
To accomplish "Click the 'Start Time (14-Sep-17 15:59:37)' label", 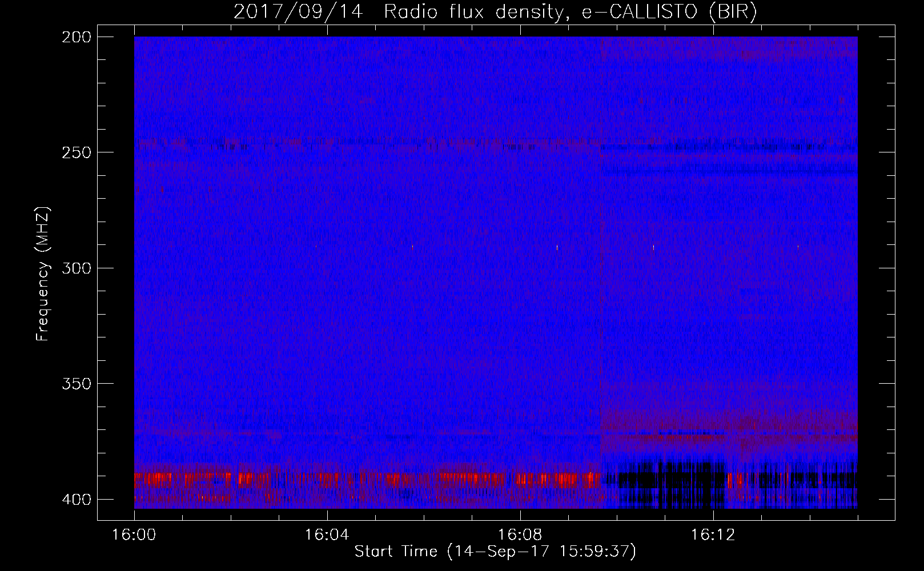I will pyautogui.click(x=495, y=552).
